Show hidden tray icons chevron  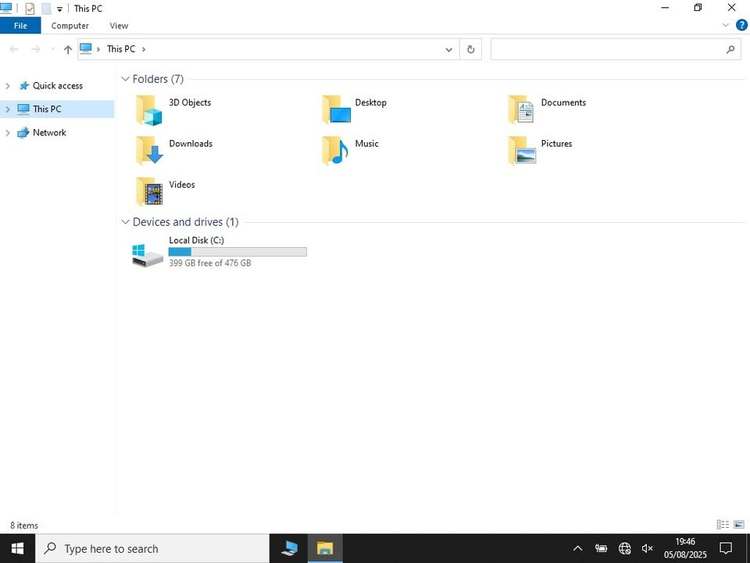tap(577, 549)
